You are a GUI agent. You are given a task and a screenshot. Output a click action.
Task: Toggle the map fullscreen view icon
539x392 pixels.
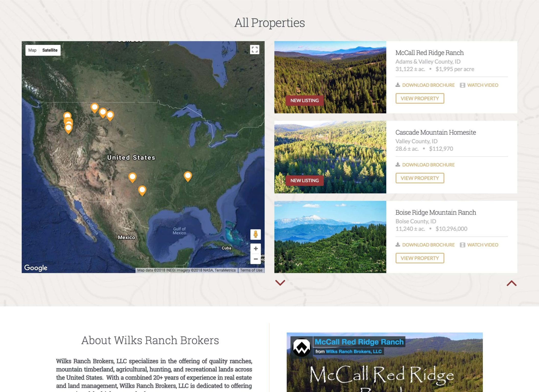pyautogui.click(x=254, y=49)
